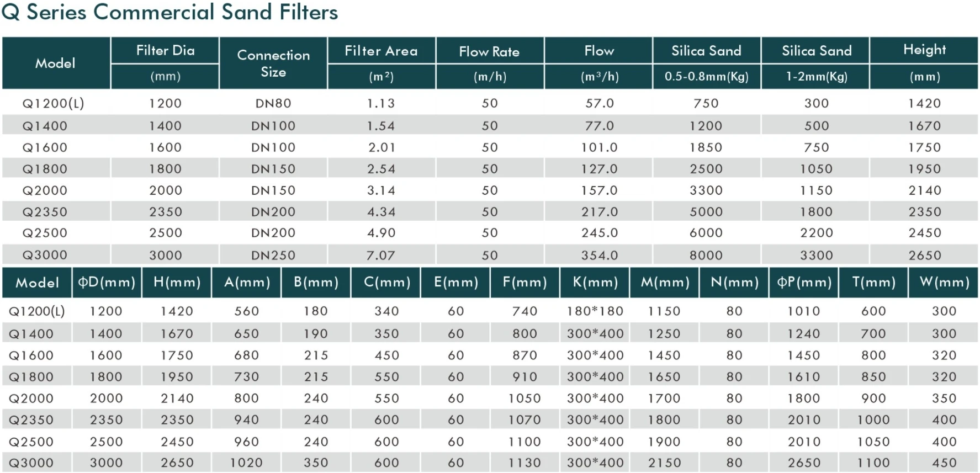980x473 pixels.
Task: Select the W(mm) column header
Action: 944,283
